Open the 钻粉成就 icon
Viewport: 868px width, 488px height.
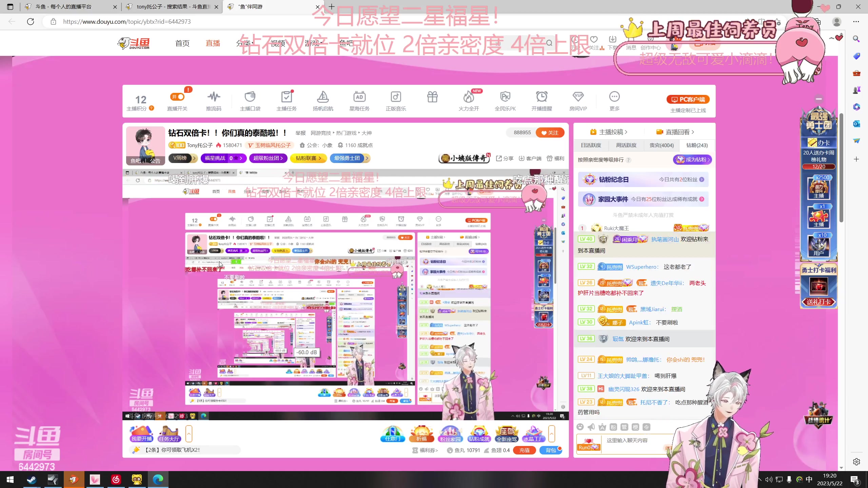(x=479, y=434)
